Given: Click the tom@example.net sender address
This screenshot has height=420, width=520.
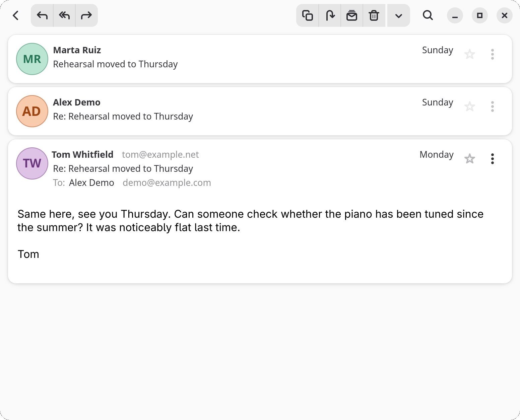Looking at the screenshot, I should pyautogui.click(x=160, y=154).
